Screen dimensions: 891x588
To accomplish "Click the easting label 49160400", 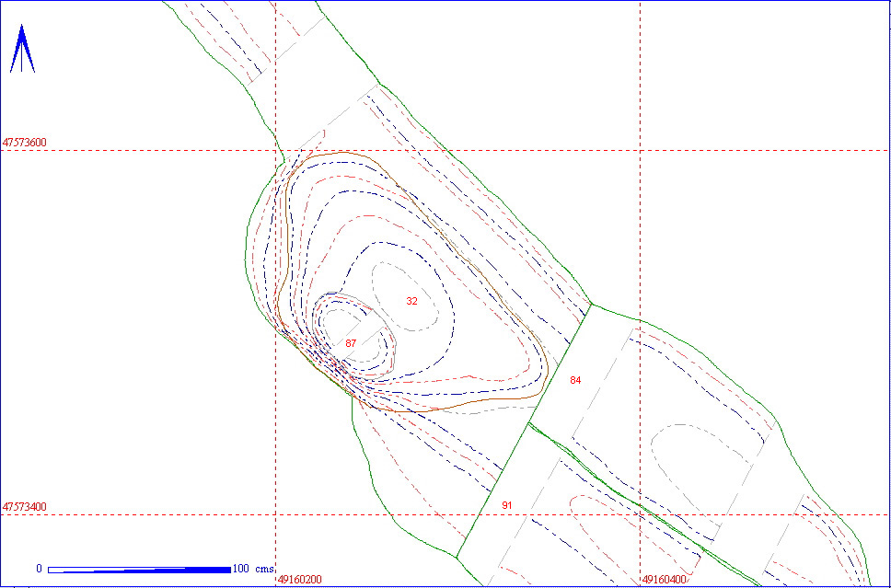I will (x=664, y=580).
